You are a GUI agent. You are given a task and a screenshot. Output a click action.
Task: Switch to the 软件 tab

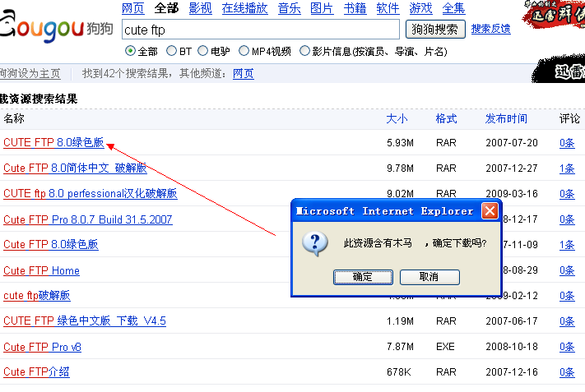point(388,8)
